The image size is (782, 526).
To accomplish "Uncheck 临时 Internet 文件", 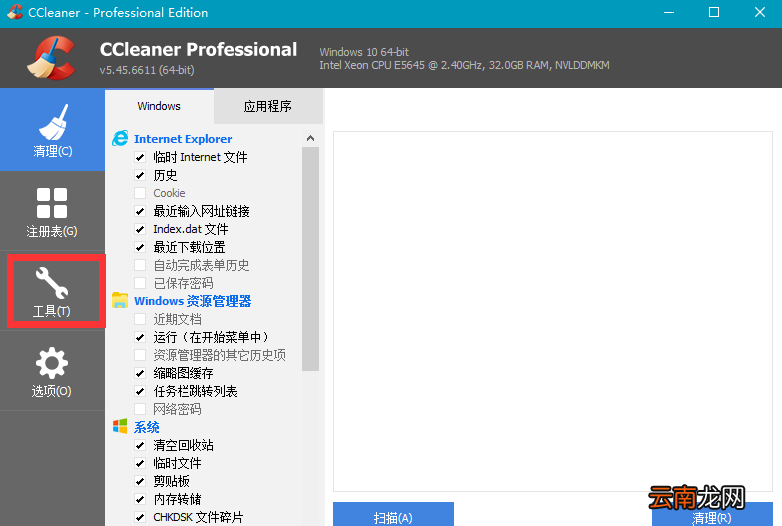I will (140, 157).
